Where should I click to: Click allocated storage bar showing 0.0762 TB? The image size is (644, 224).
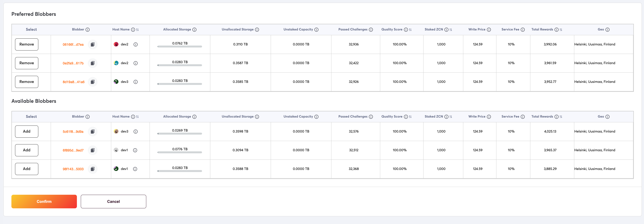[x=179, y=46]
